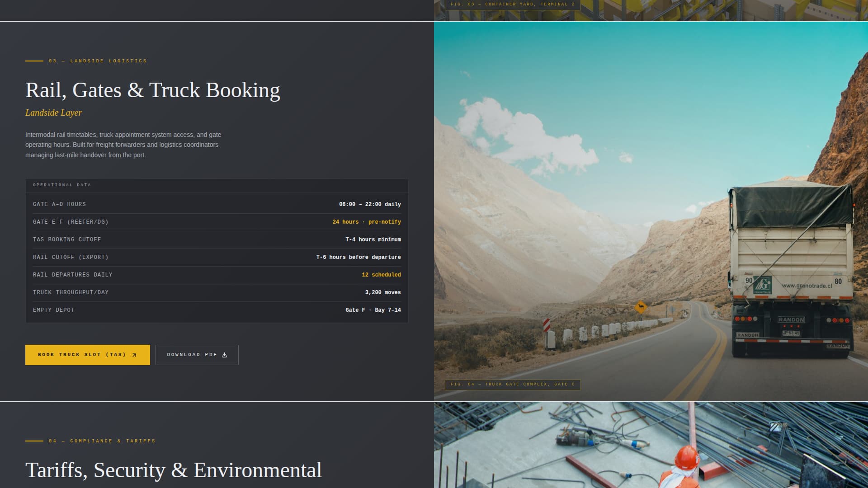Click the Tariffs, Security & Environmental heading
Screen dimensions: 868x488
tap(173, 470)
